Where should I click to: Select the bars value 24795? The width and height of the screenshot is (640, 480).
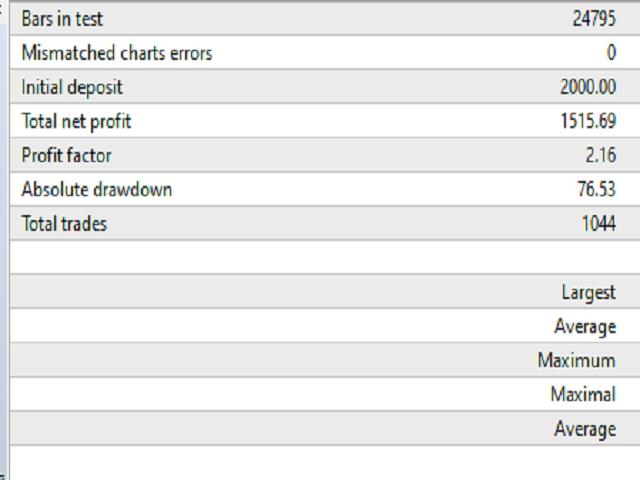pos(594,19)
